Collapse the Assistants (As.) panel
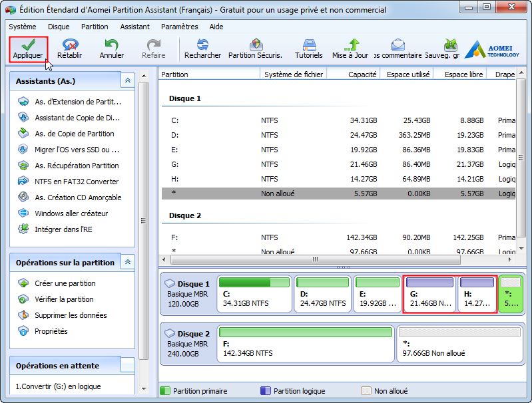The image size is (532, 403). [x=128, y=80]
